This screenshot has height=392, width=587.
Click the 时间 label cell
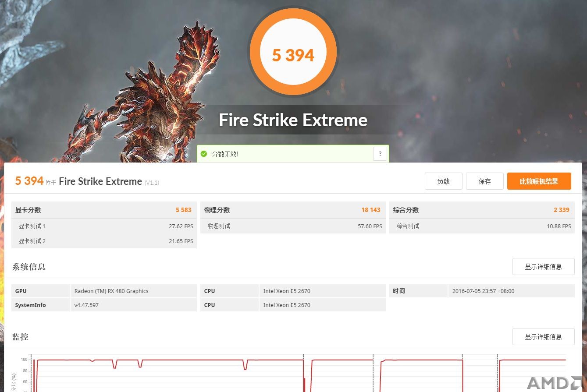coord(418,291)
